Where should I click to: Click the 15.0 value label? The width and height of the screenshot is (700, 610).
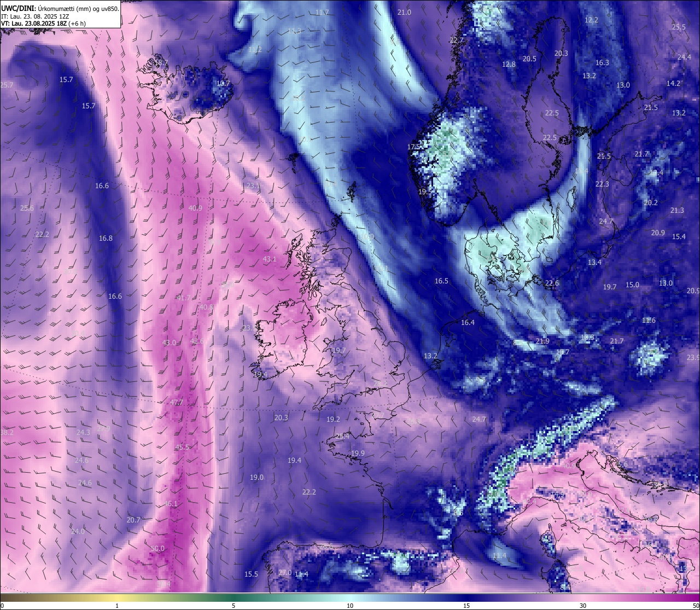point(632,284)
